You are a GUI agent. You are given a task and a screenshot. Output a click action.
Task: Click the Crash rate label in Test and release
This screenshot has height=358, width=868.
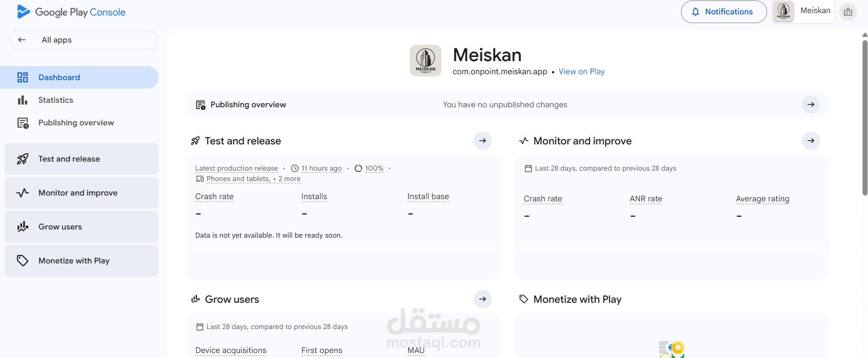pos(214,196)
